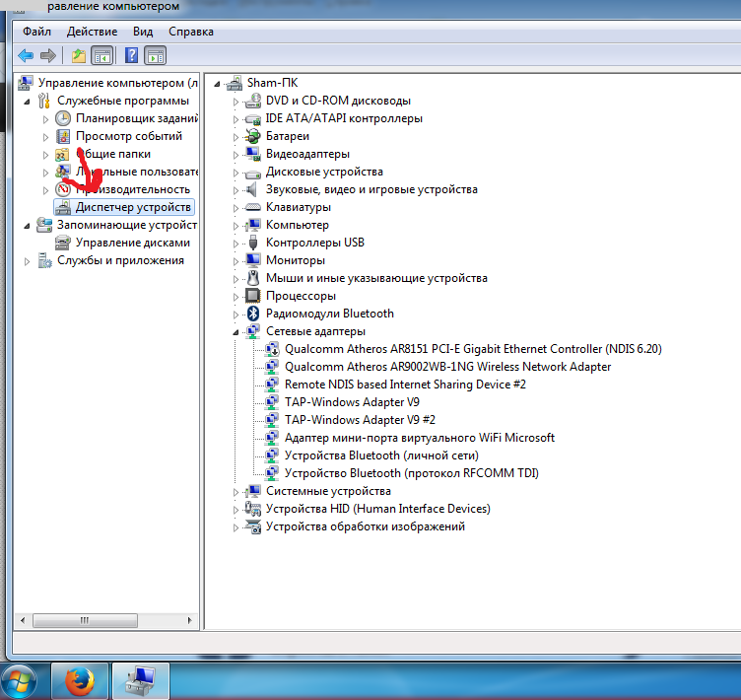
Task: Select Управление дисками in the left tree
Action: [x=133, y=243]
